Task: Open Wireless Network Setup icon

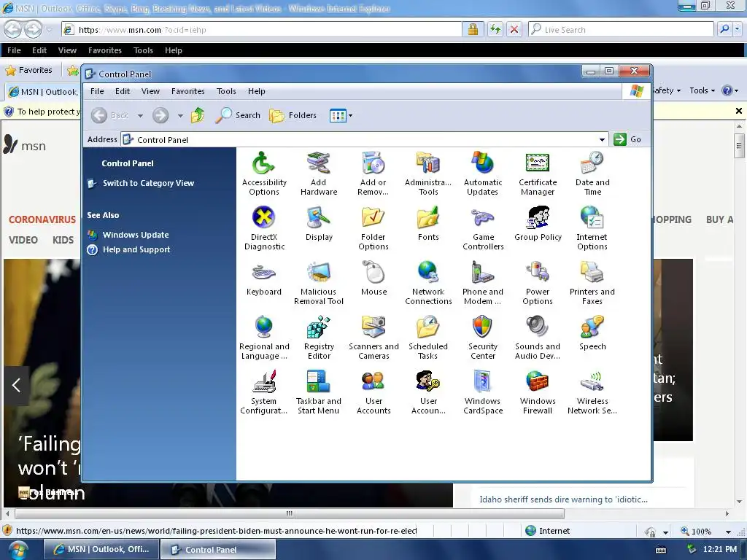Action: point(592,392)
